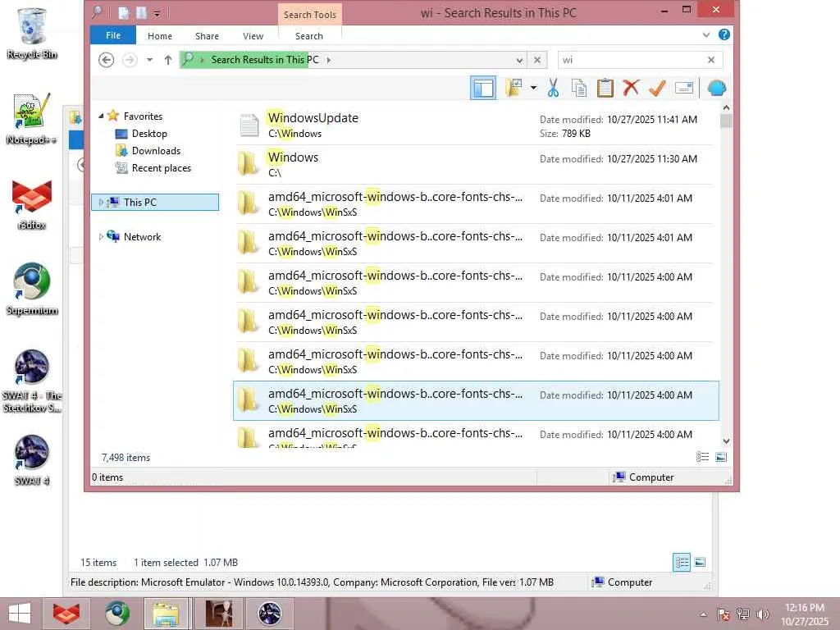Viewport: 840px width, 630px height.
Task: Select Downloads under Favorites
Action: click(x=157, y=151)
